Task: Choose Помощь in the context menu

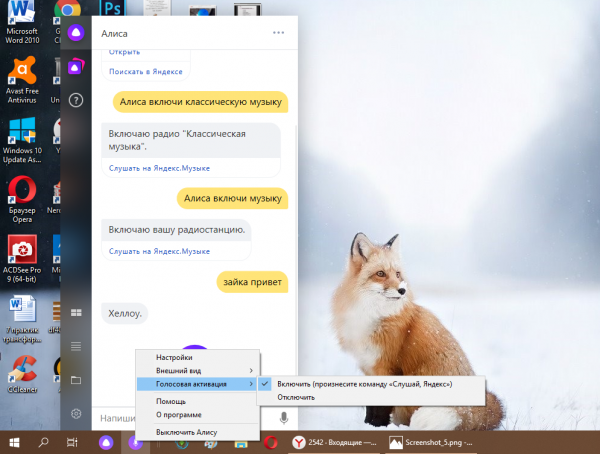Action: (x=197, y=401)
